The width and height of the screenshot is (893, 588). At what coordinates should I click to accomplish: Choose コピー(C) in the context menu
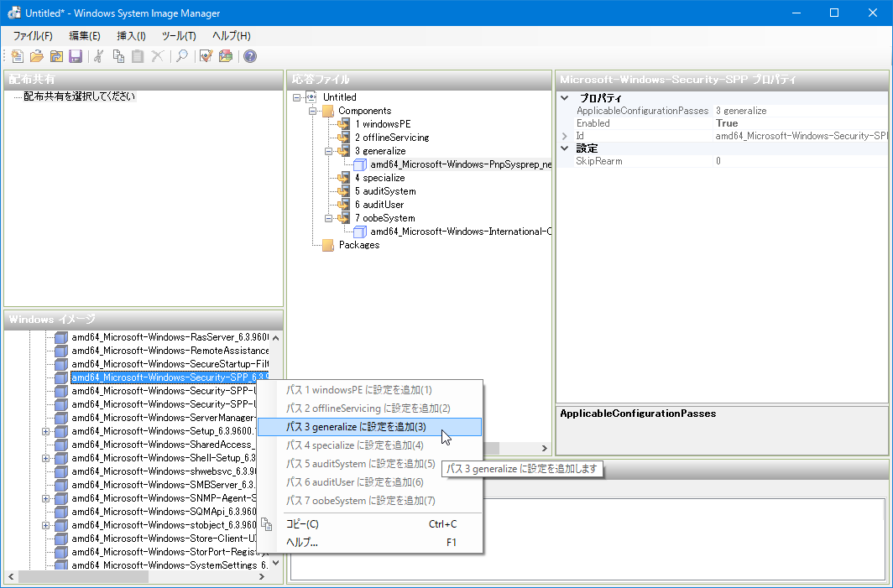point(369,524)
